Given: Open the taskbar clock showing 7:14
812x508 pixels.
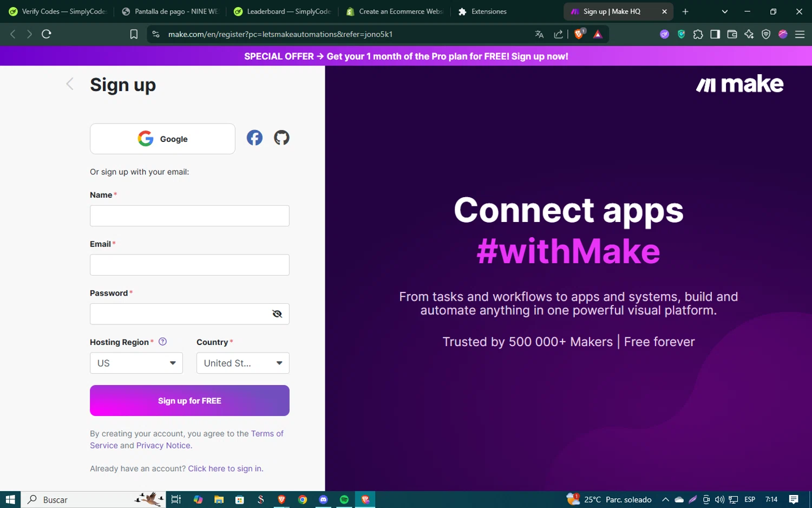Looking at the screenshot, I should click(x=771, y=499).
